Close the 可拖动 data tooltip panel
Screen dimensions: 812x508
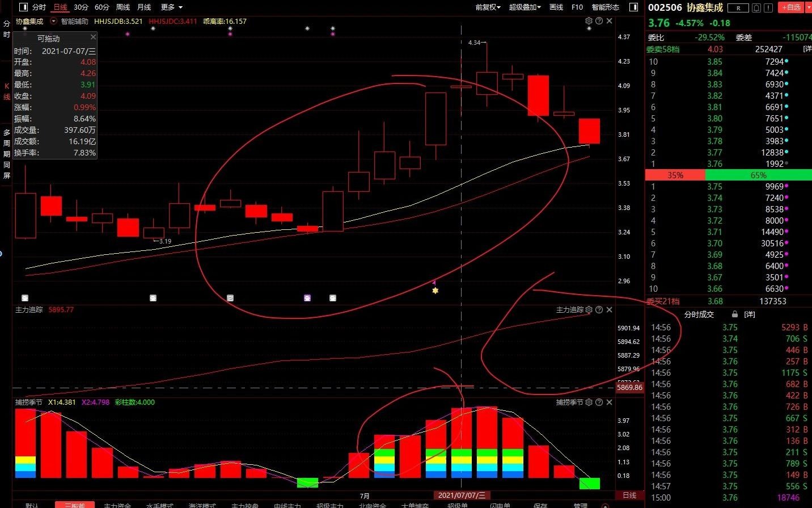(93, 36)
